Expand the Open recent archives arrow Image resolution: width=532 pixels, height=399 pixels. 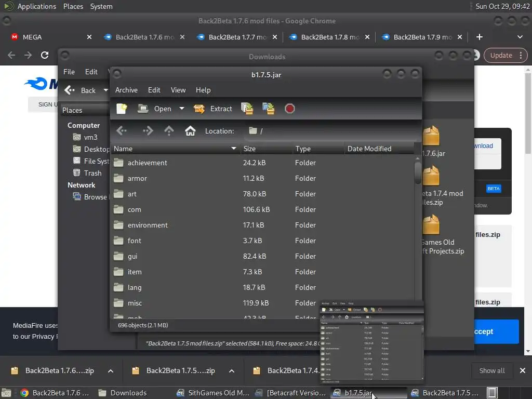tap(182, 109)
